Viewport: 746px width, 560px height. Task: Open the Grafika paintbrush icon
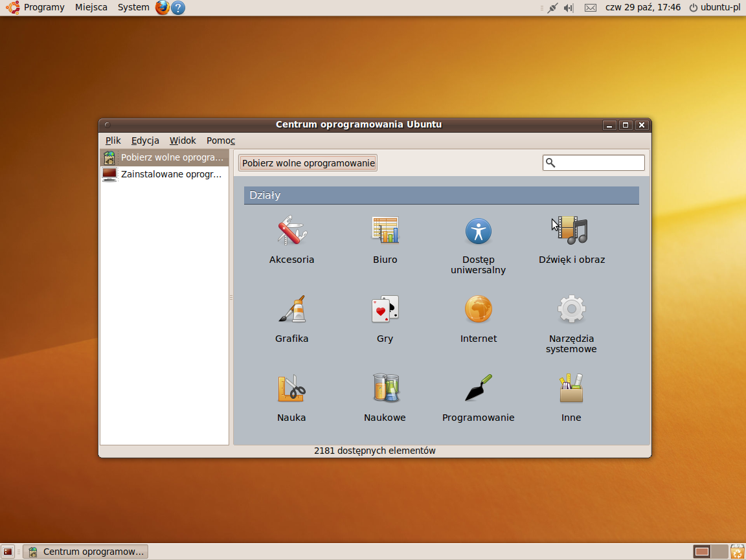[x=291, y=309]
